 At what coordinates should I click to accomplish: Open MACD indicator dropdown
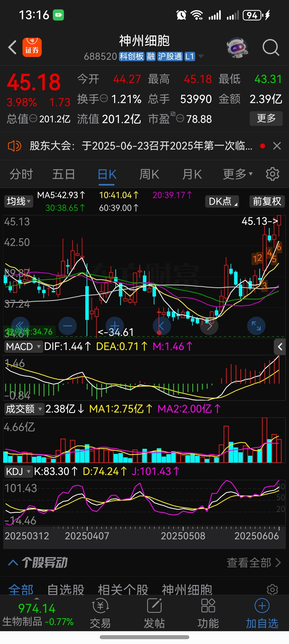[23, 347]
